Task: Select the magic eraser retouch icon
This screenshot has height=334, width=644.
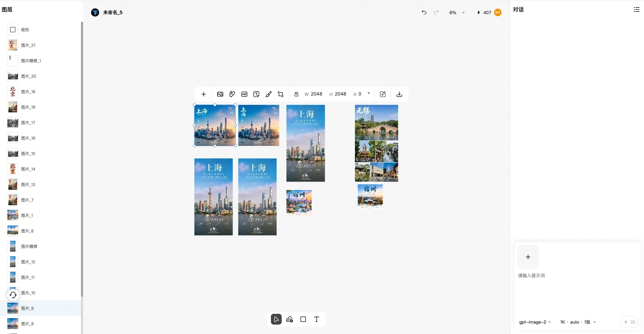Action: (x=232, y=94)
